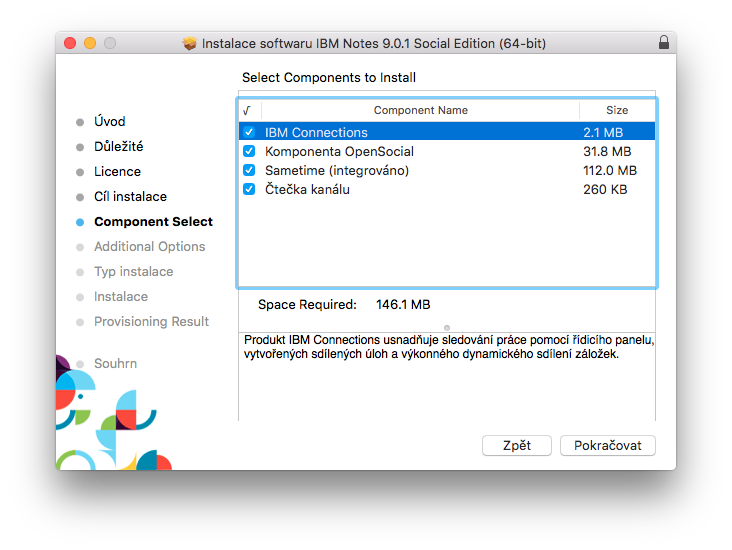Select the Sametime (integrováno) row name

point(337,171)
